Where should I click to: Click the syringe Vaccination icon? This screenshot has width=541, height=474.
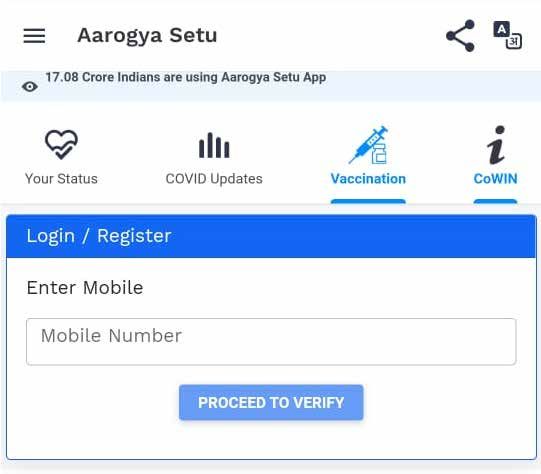[x=368, y=145]
